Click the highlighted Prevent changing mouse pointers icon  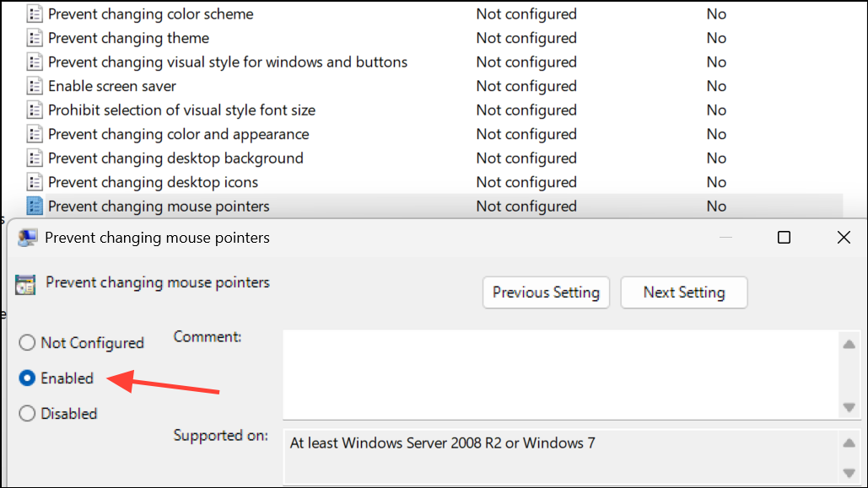(x=34, y=206)
